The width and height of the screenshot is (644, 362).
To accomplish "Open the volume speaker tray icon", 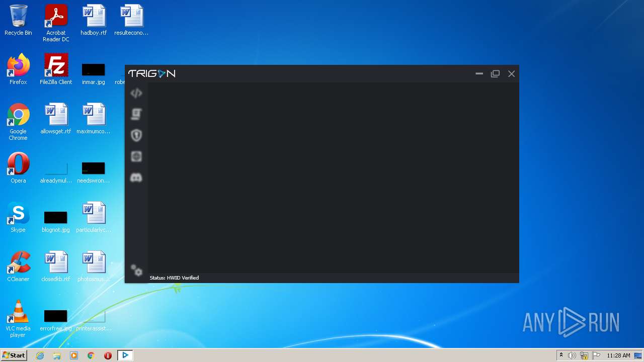I will (572, 355).
